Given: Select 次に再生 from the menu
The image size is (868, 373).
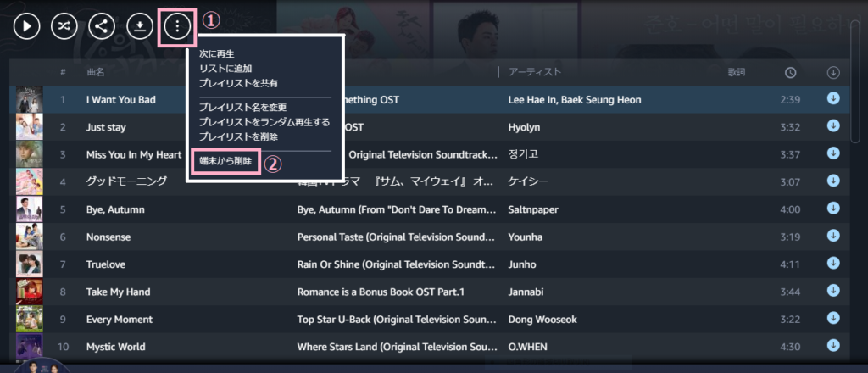Looking at the screenshot, I should tap(217, 54).
